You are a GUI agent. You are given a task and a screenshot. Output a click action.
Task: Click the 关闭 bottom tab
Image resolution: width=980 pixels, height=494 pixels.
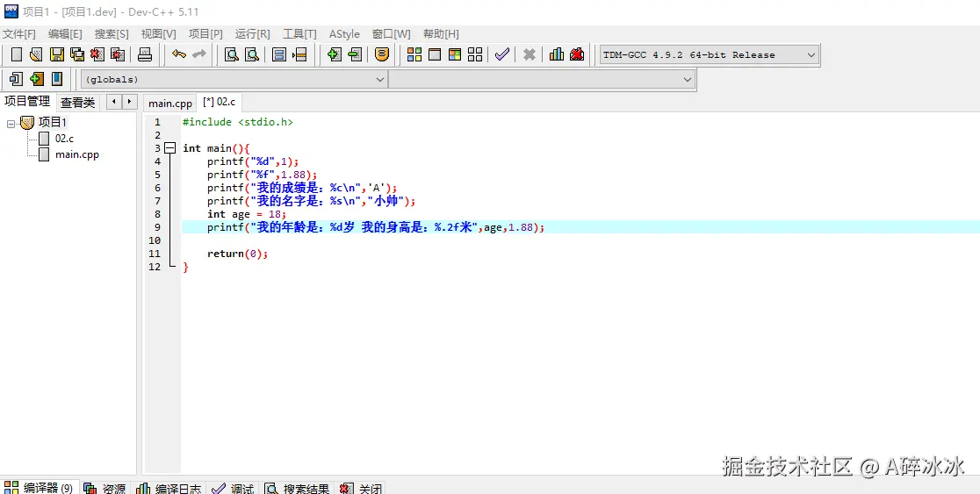[x=361, y=488]
